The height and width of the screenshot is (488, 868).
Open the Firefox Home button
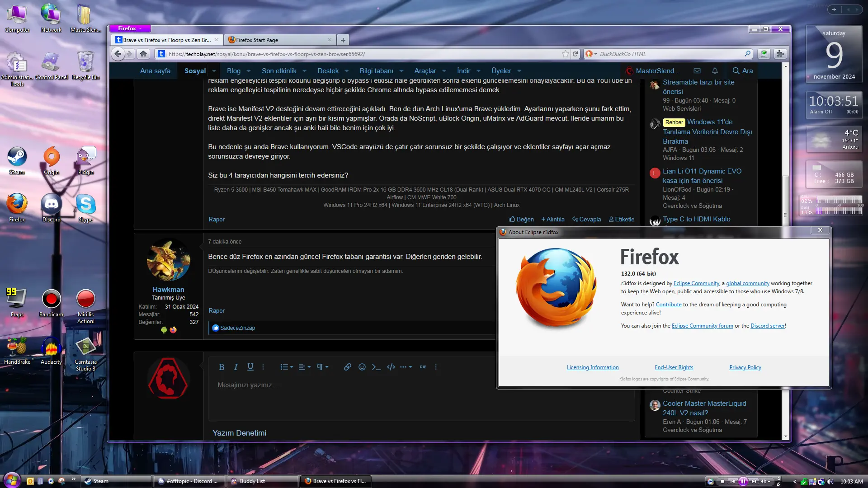pos(143,54)
